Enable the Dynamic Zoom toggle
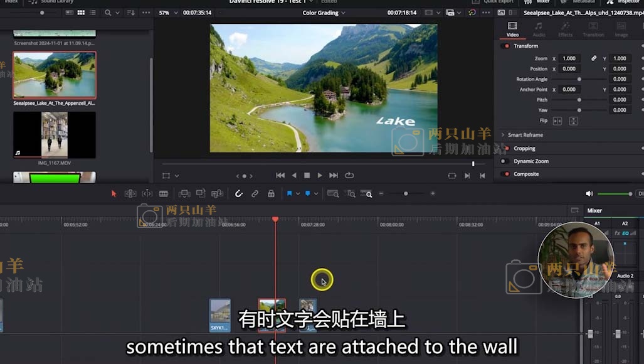This screenshot has height=364, width=644. point(503,161)
